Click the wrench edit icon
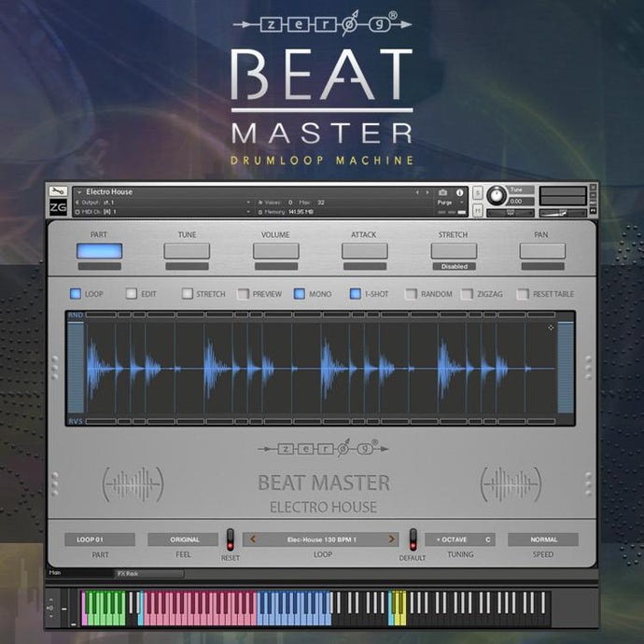Screen dimensions: 644x644 (x=57, y=191)
